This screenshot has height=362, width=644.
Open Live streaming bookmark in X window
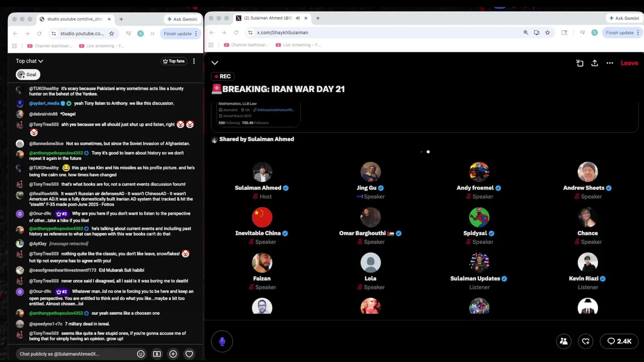(x=298, y=45)
